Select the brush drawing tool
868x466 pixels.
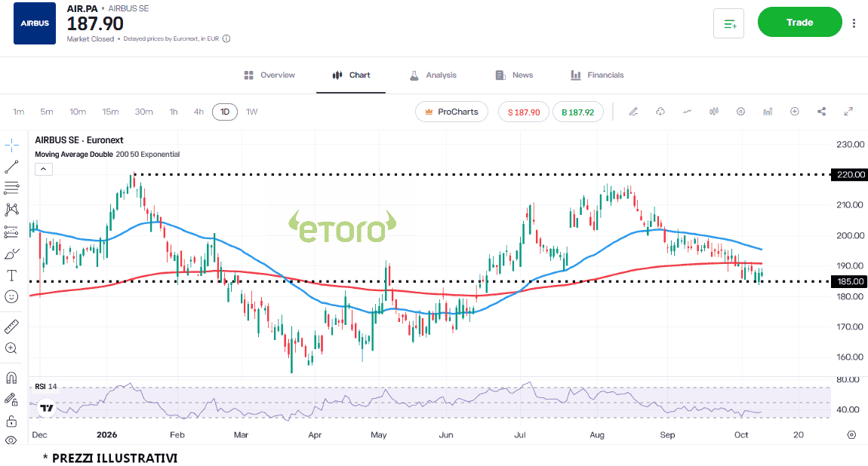click(x=11, y=253)
